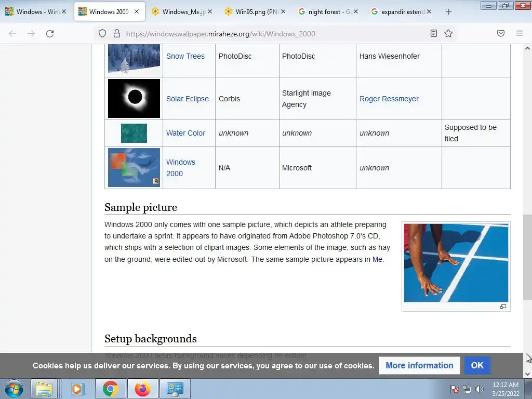The width and height of the screenshot is (532, 399).
Task: Go back to the previous page
Action: click(12, 34)
